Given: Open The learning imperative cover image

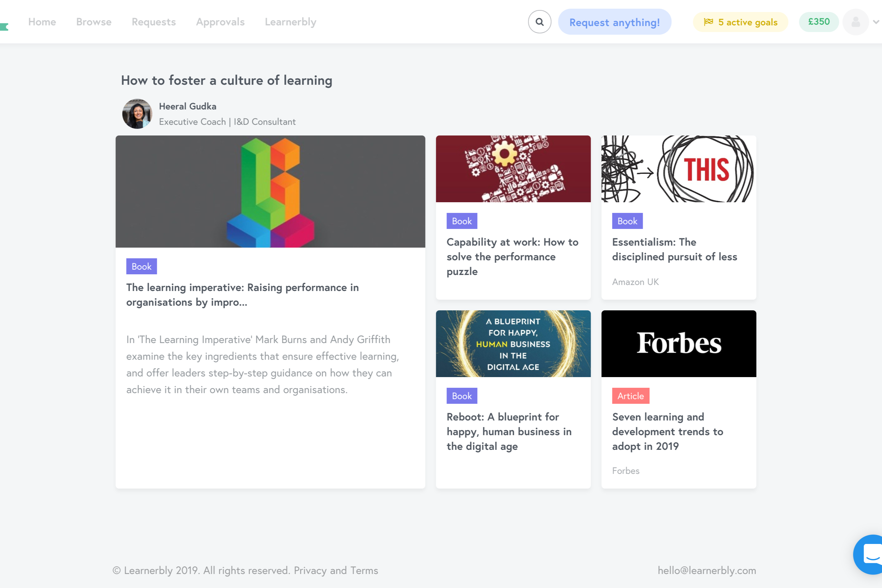Looking at the screenshot, I should [270, 191].
